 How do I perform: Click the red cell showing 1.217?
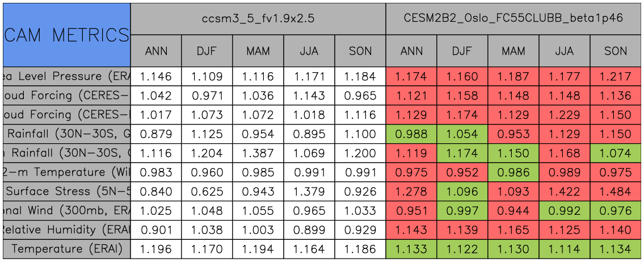[616, 76]
